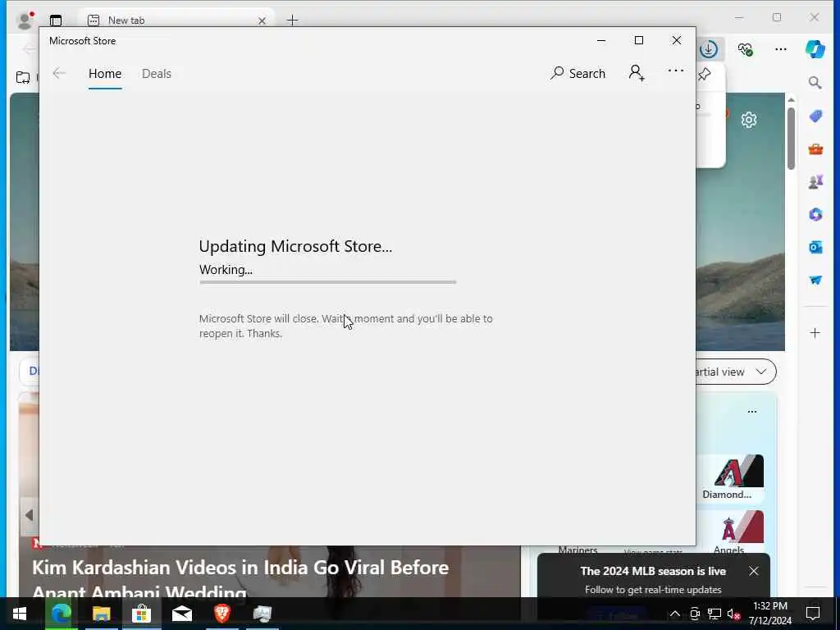
Task: Open the taskbar clock showing 1:32 PM
Action: (x=769, y=614)
